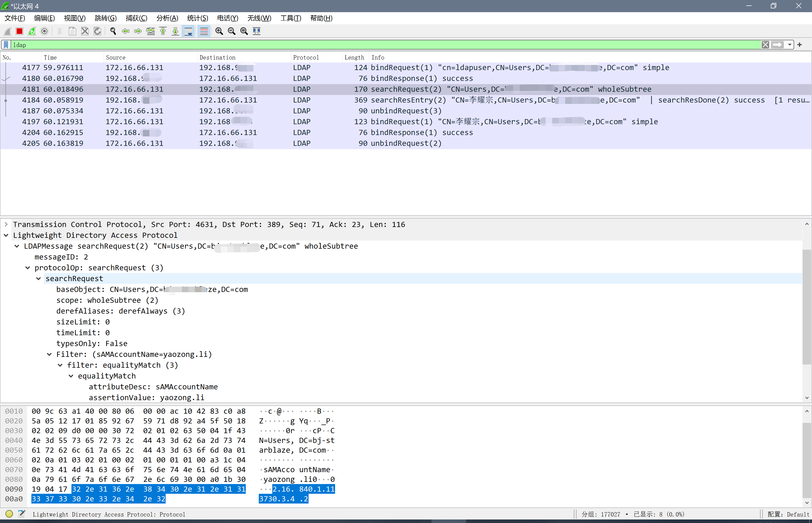
Task: Open the recent display filters dropdown
Action: pyautogui.click(x=790, y=45)
